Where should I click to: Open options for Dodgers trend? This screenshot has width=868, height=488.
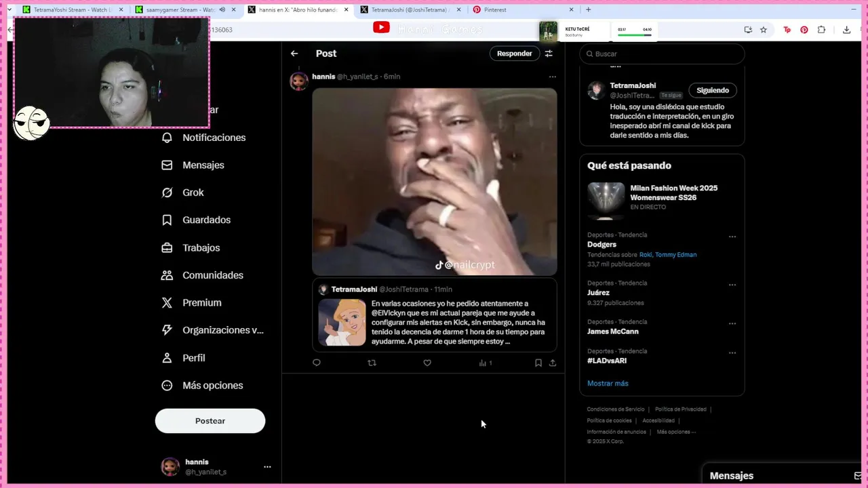pos(732,237)
